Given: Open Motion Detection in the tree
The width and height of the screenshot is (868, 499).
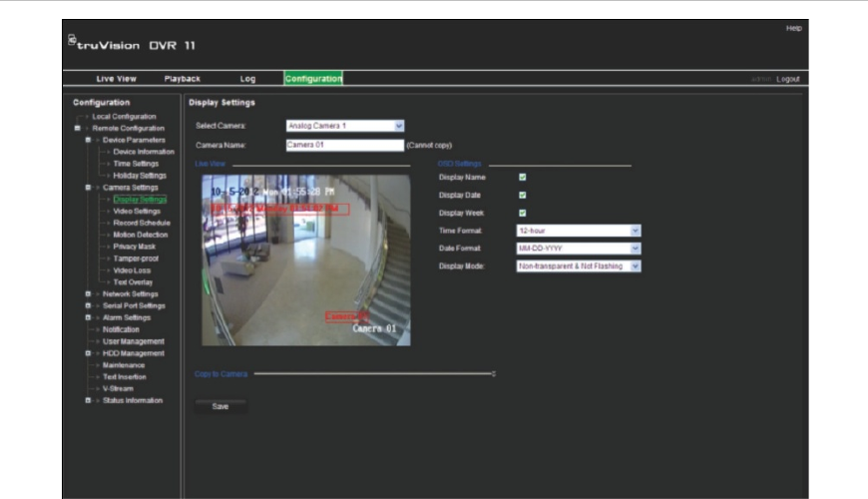Looking at the screenshot, I should pos(141,235).
